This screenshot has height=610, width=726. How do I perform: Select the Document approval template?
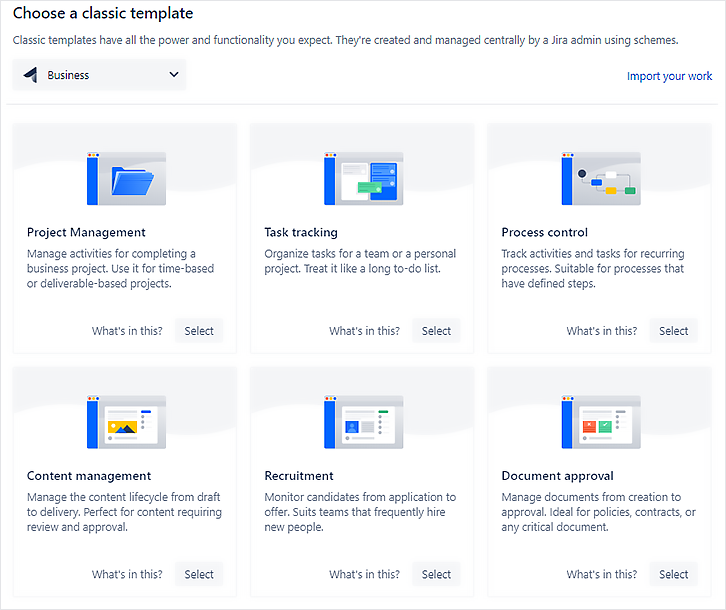click(673, 574)
